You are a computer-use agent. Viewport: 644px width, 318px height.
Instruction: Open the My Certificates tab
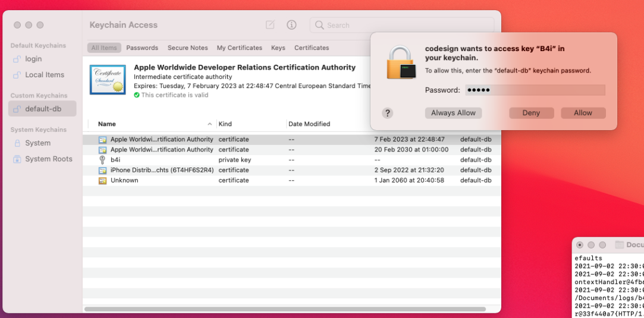tap(240, 48)
